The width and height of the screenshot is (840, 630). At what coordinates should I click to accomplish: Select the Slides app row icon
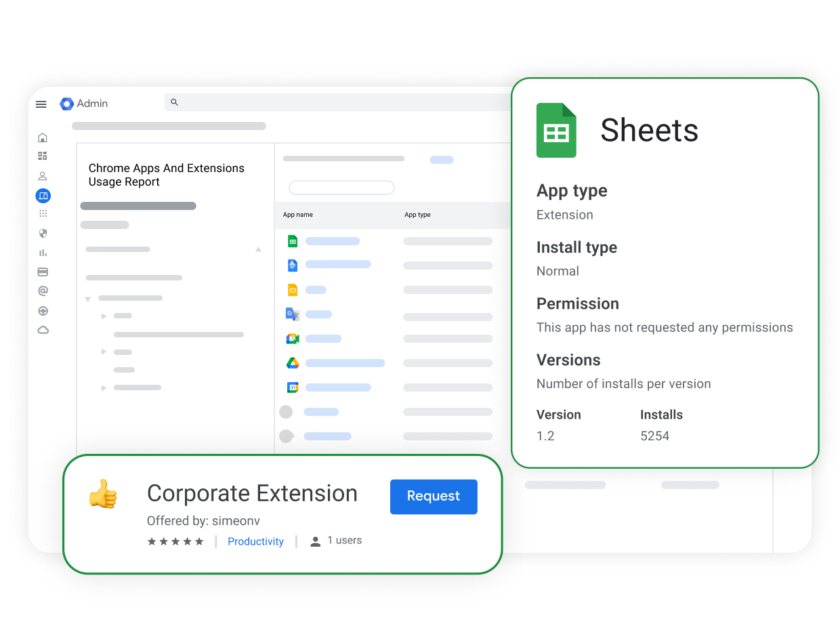point(293,290)
